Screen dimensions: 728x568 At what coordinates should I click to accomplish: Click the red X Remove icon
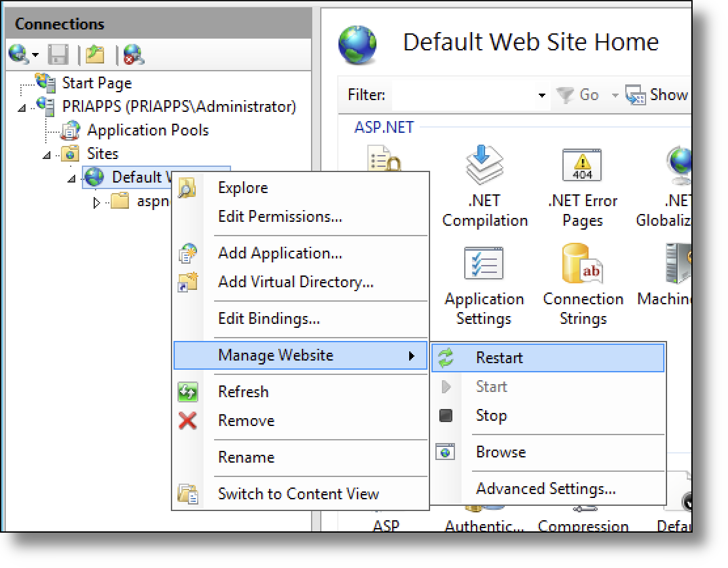point(188,421)
